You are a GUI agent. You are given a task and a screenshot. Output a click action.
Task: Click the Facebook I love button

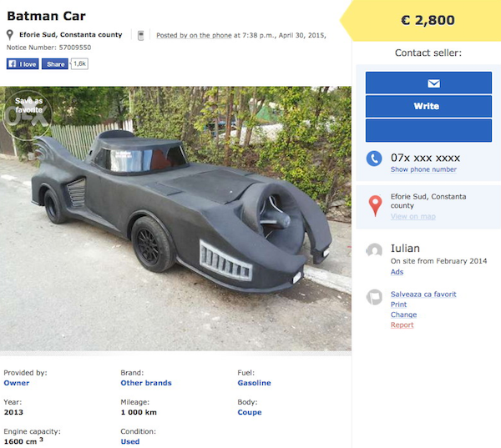(23, 63)
